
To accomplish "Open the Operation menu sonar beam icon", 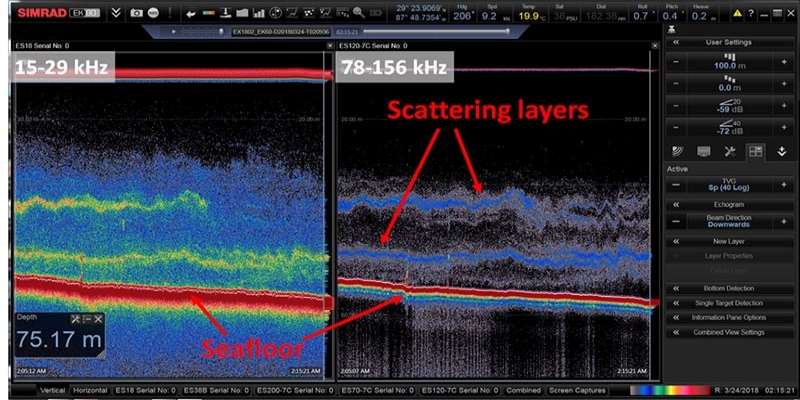I will pos(678,152).
